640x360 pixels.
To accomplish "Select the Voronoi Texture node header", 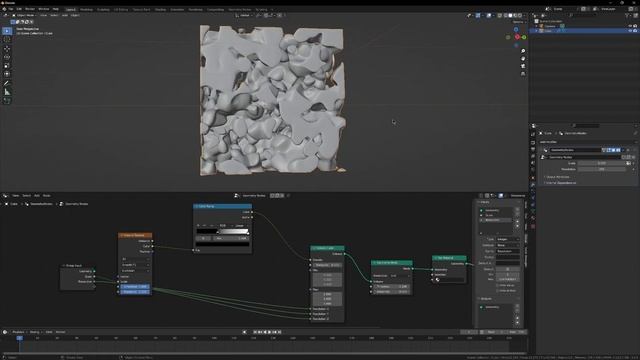I will [135, 236].
